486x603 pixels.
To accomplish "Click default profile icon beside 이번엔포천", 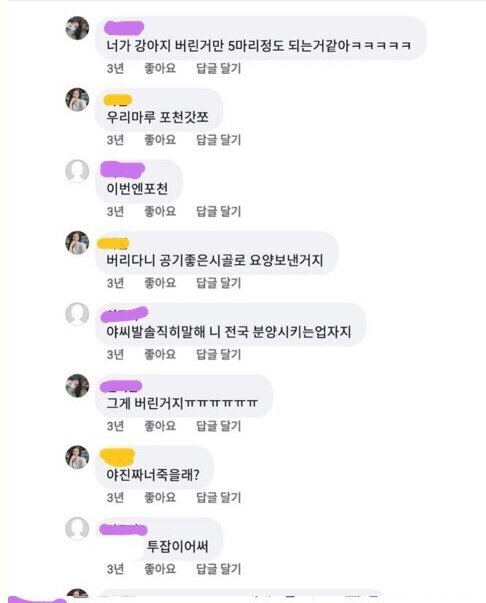I will point(77,171).
